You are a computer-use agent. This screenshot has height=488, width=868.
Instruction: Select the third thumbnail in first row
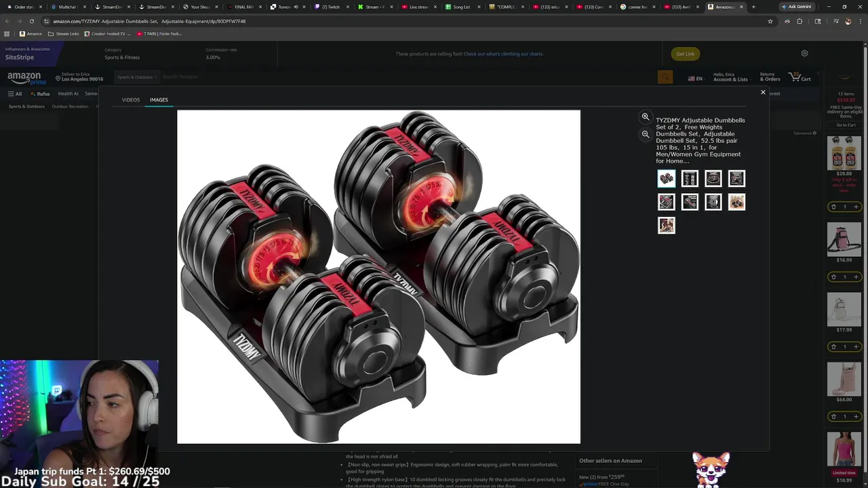(713, 178)
